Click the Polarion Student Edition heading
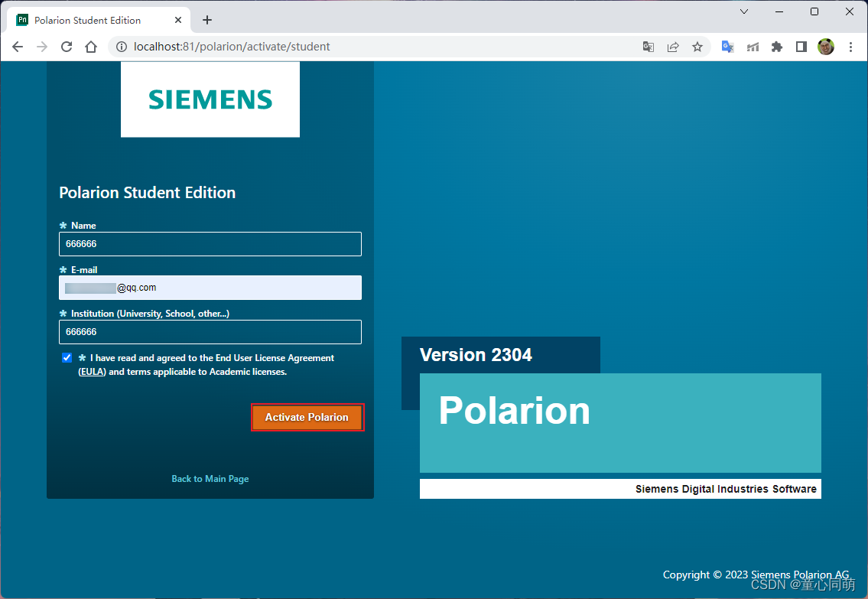Screen dimensions: 868x599 pyautogui.click(x=148, y=193)
